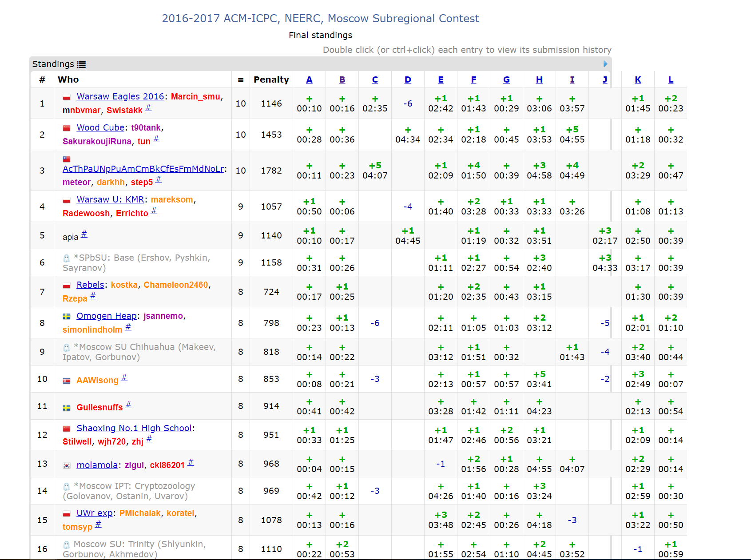The height and width of the screenshot is (560, 751).
Task: Click the Poland flag beside Warsaw Eagles 2016
Action: point(67,97)
